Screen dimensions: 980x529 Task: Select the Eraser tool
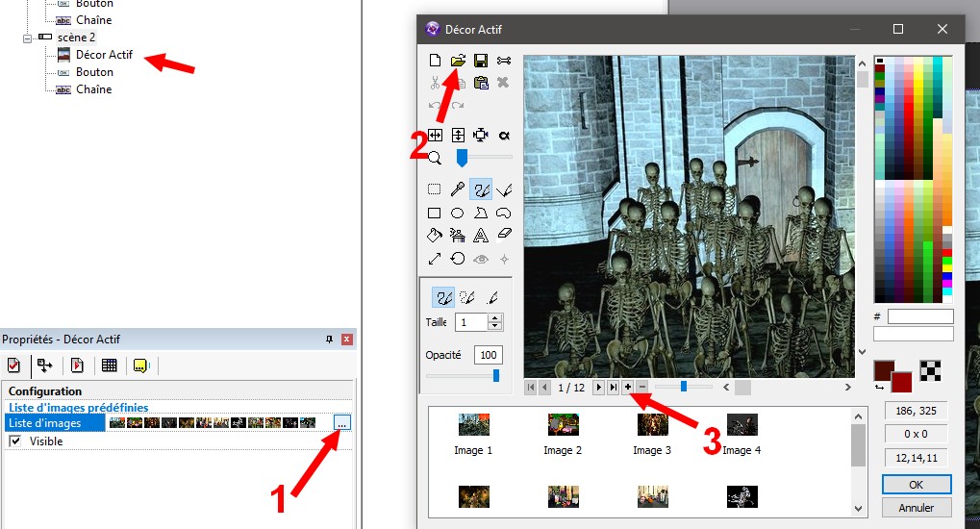(504, 235)
